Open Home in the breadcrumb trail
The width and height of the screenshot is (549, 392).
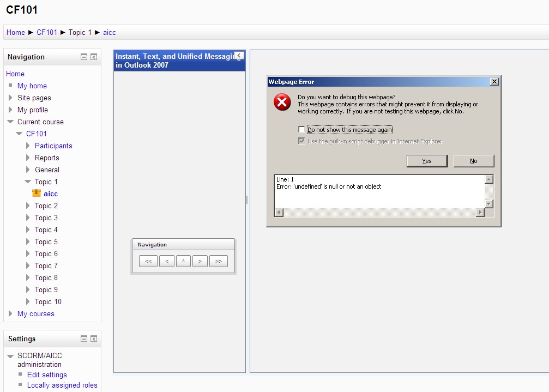point(16,32)
